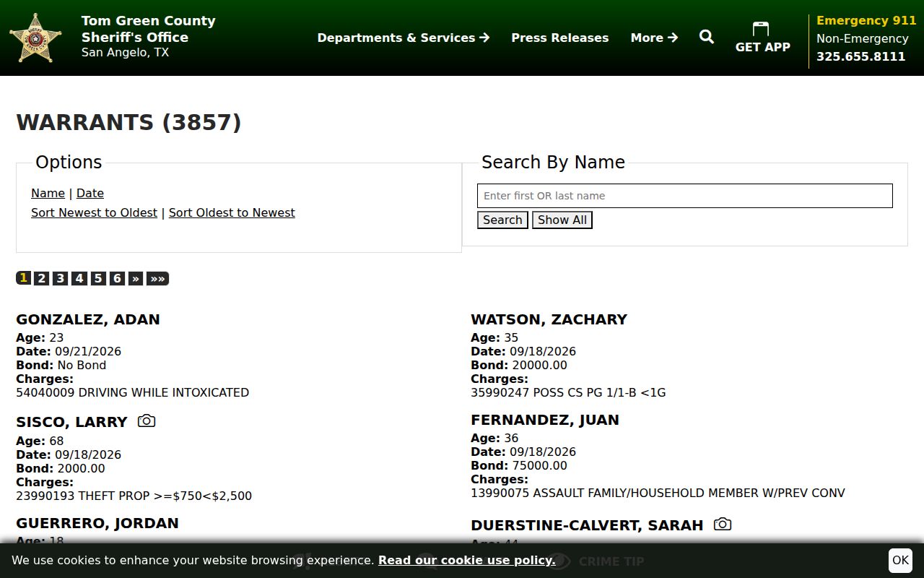Screen dimensions: 924x578
Task: Choose Sort Oldest to Newest
Action: pos(232,212)
